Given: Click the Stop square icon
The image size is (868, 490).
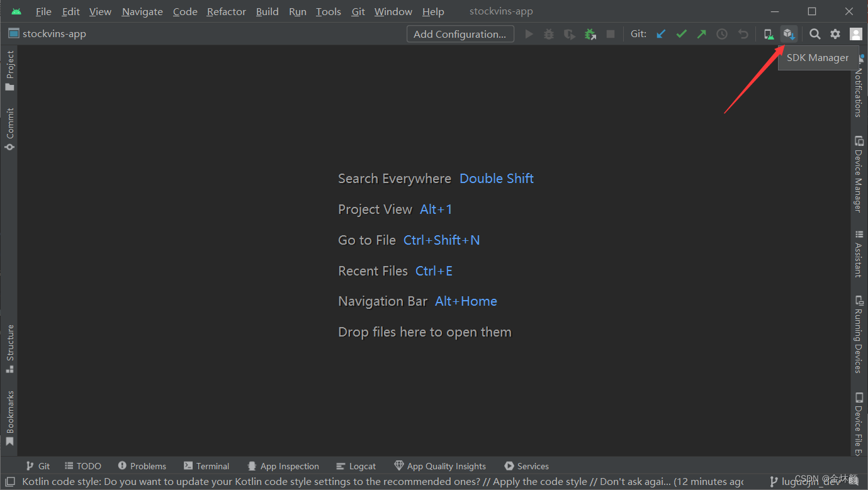Looking at the screenshot, I should 610,34.
